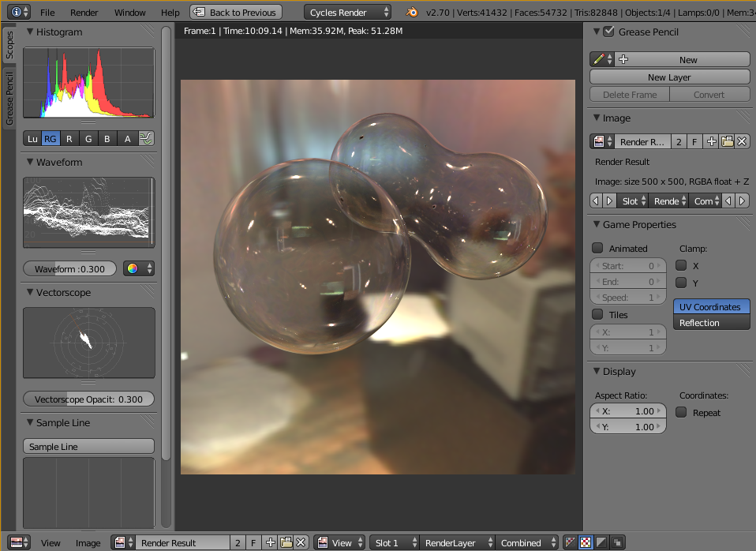
Task: Unlink image with X icon in Image panel
Action: 742,141
